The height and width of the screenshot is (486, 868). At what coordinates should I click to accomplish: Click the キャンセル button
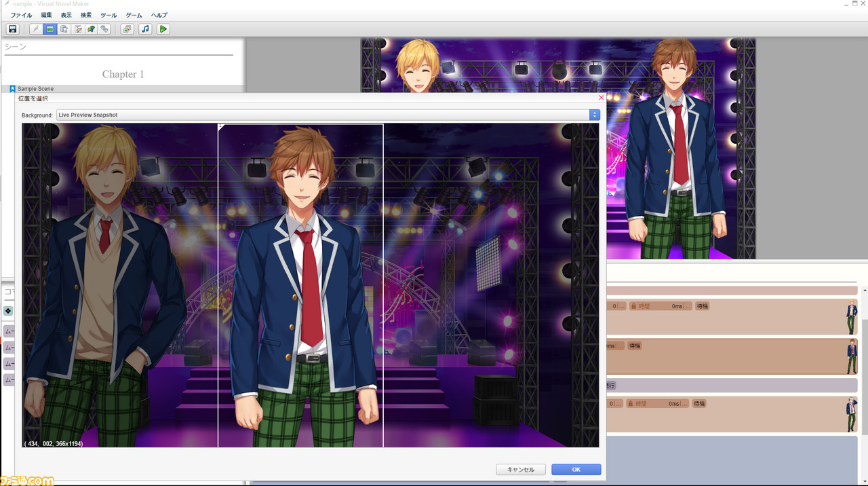pos(521,470)
